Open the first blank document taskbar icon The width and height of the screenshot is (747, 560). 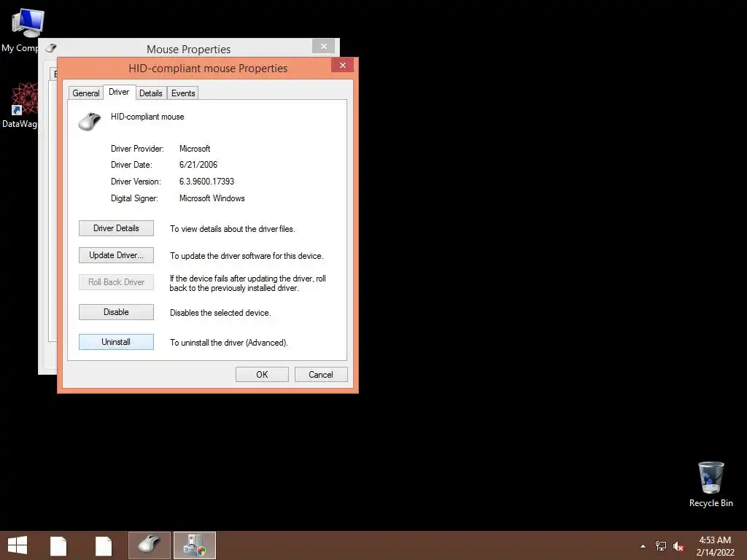pyautogui.click(x=58, y=545)
